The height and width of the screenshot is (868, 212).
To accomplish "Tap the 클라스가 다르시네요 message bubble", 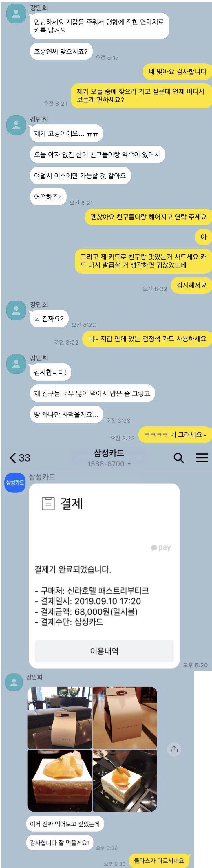I will pos(159,860).
